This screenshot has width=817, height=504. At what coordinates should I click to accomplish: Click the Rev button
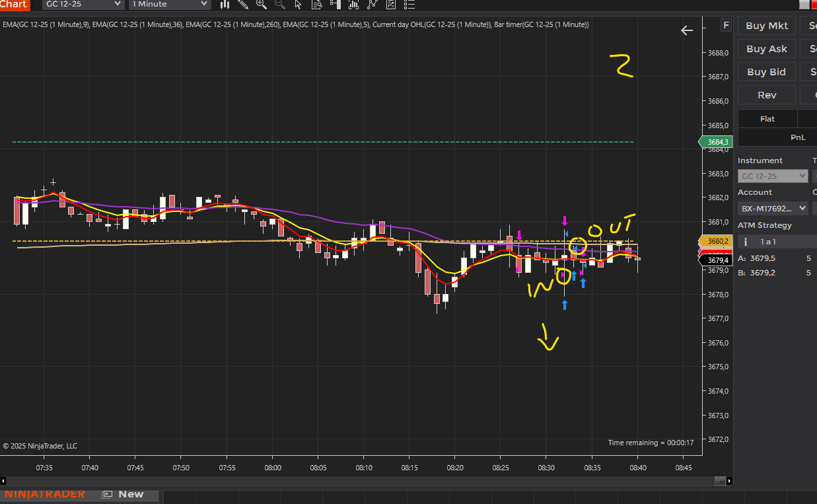click(x=766, y=95)
